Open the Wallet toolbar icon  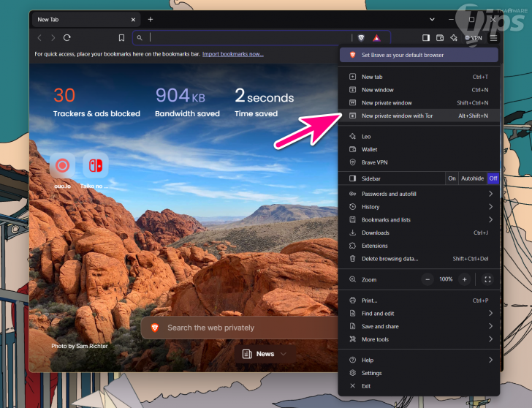pyautogui.click(x=440, y=38)
